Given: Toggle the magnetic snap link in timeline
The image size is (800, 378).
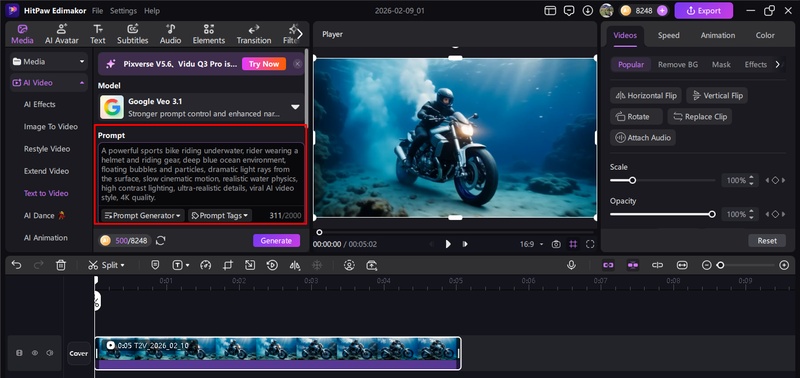Looking at the screenshot, I should 608,265.
